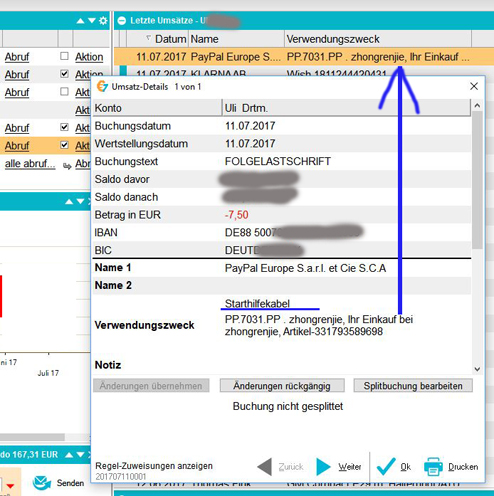Click down arrow in the chart panel header
The height and width of the screenshot is (496, 494).
(x=80, y=201)
